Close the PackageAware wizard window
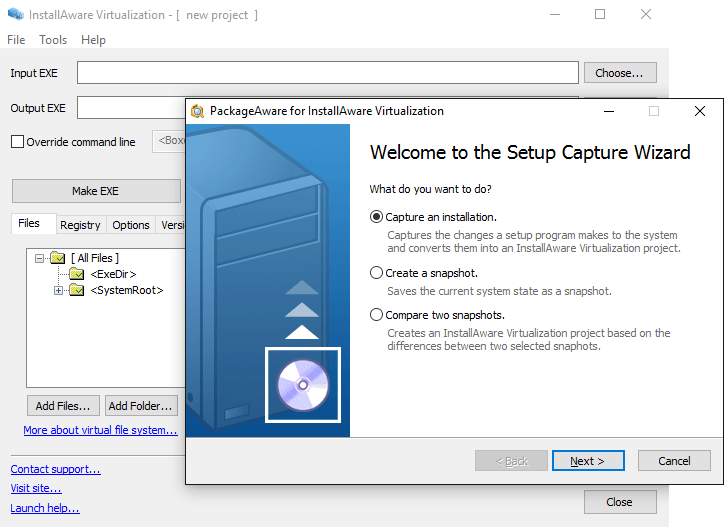Image resolution: width=724 pixels, height=527 pixels. pyautogui.click(x=700, y=111)
